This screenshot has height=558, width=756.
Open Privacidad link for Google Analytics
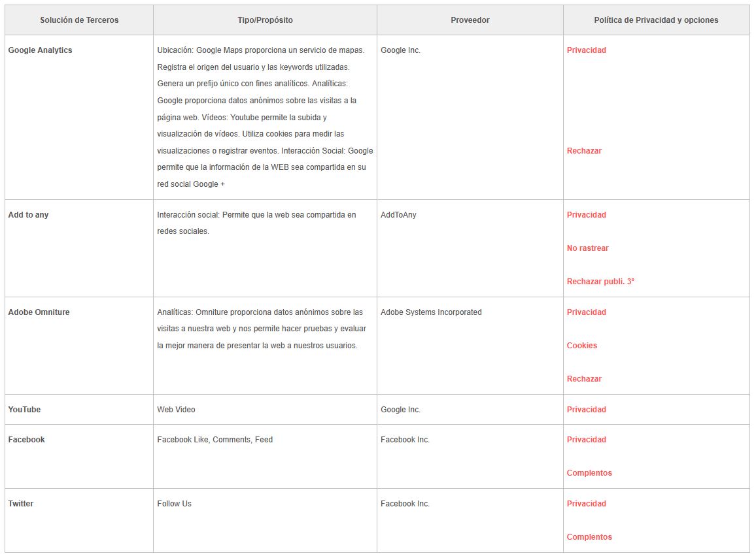click(x=586, y=50)
